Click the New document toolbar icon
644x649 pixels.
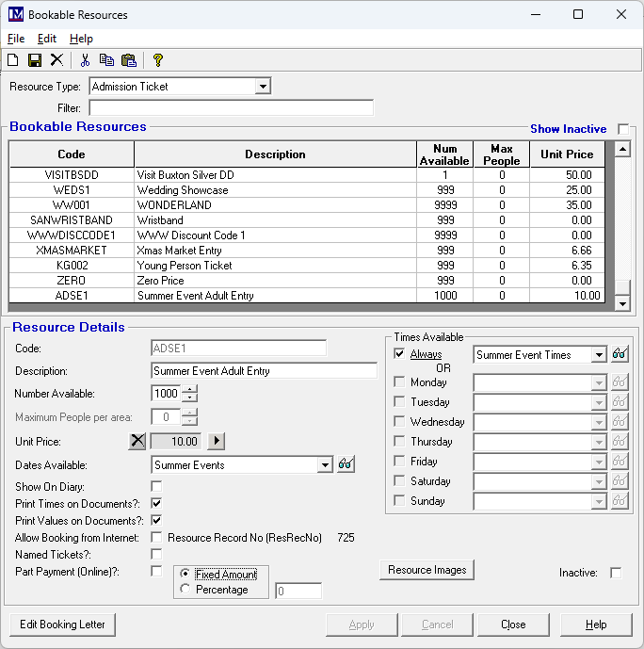[x=13, y=60]
